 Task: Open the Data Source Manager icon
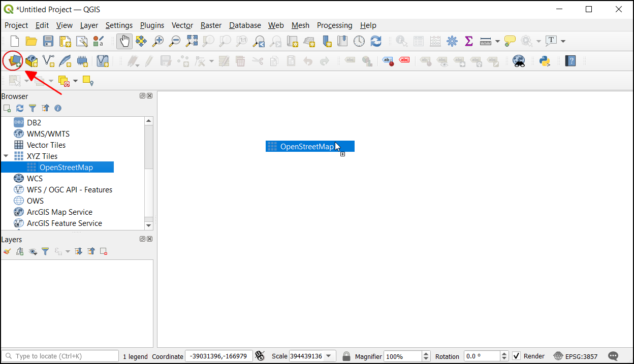pos(14,61)
